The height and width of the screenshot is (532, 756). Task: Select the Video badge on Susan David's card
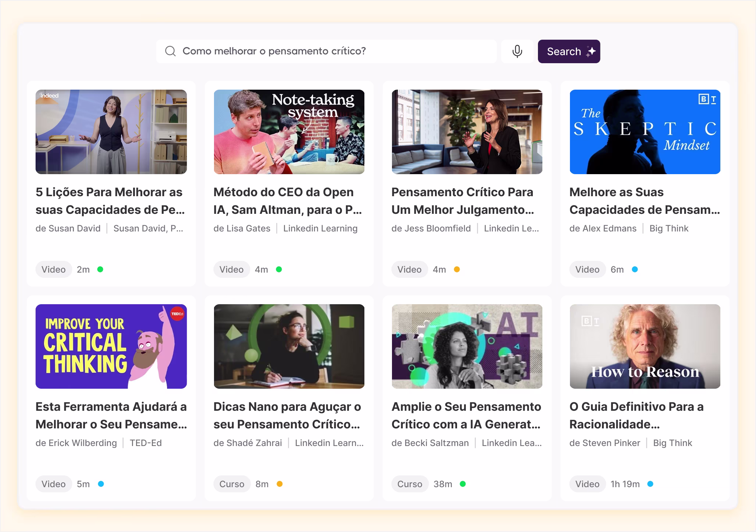pos(54,269)
